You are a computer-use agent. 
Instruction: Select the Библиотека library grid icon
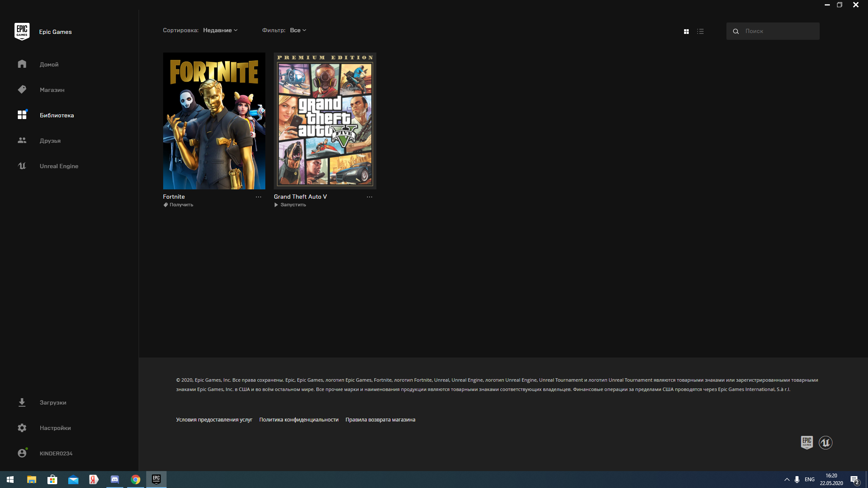(x=22, y=115)
